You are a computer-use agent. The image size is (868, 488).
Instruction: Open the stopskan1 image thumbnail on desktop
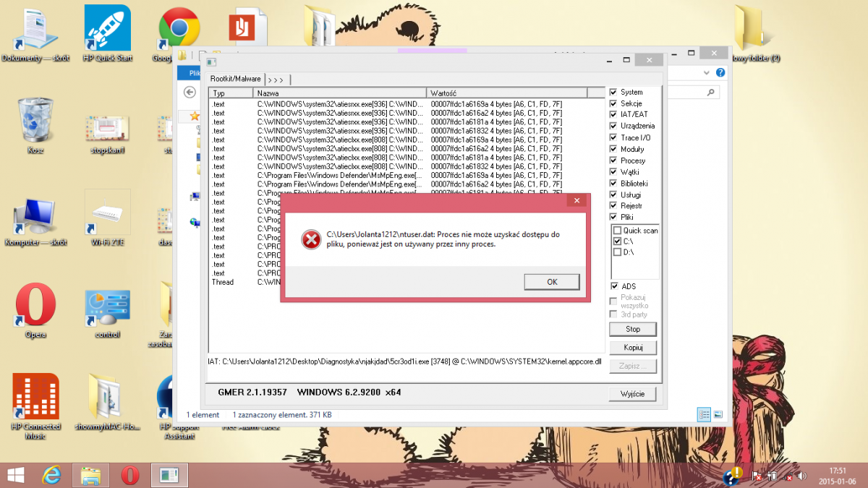click(108, 134)
